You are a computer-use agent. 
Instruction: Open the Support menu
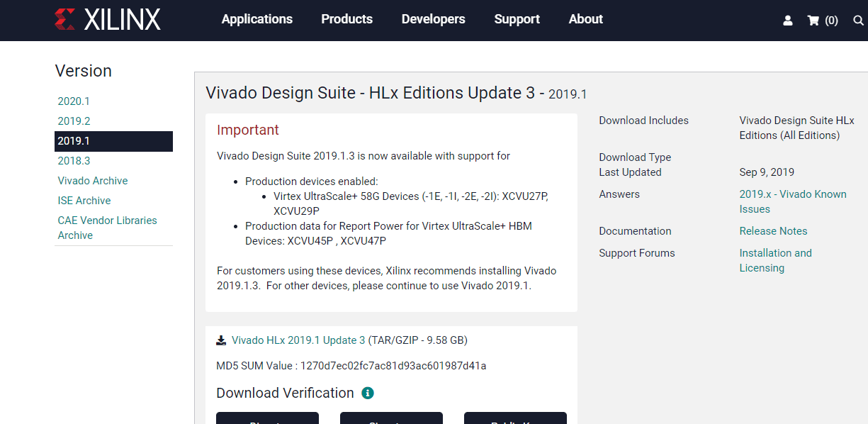coord(517,19)
